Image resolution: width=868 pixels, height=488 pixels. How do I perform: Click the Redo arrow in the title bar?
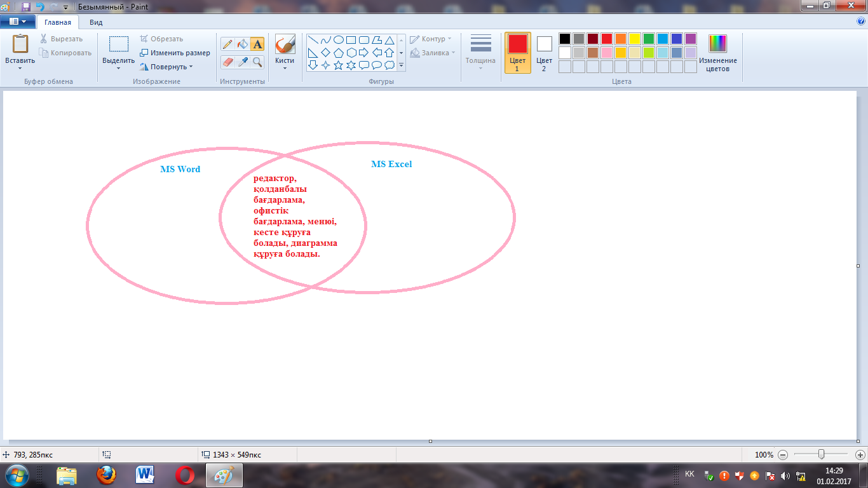(53, 6)
